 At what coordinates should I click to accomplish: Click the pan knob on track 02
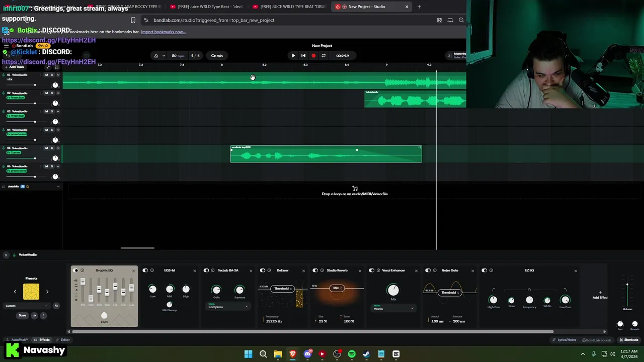tap(55, 103)
